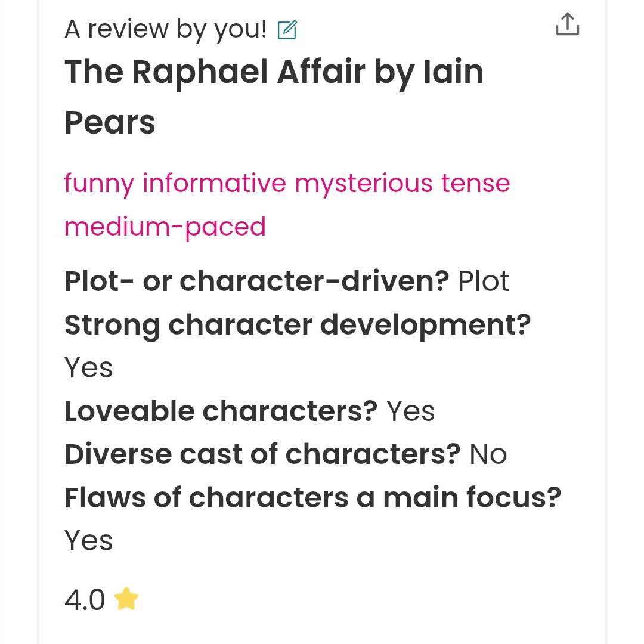The image size is (644, 644).
Task: Click the author name 'Pears' in title
Action: [x=110, y=123]
